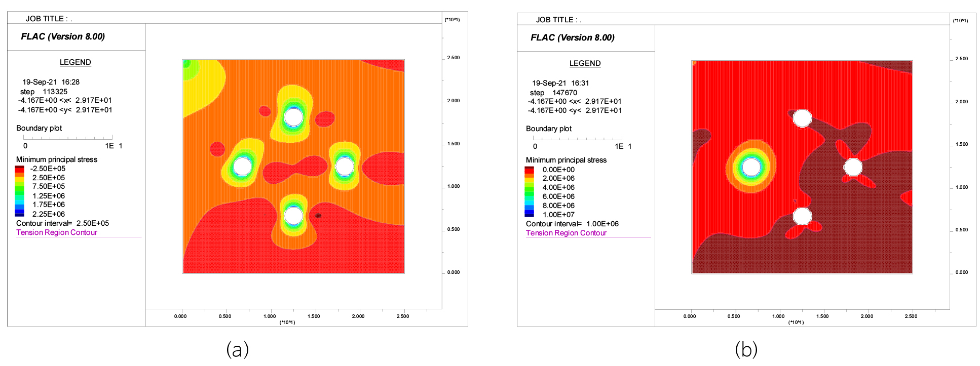
Task: Click Contour interval= 2.50E+05 line
Action: click(x=62, y=223)
